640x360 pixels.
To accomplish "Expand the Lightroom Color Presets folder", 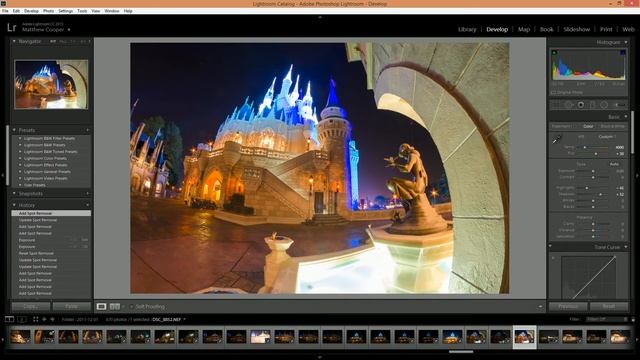I will (20, 158).
